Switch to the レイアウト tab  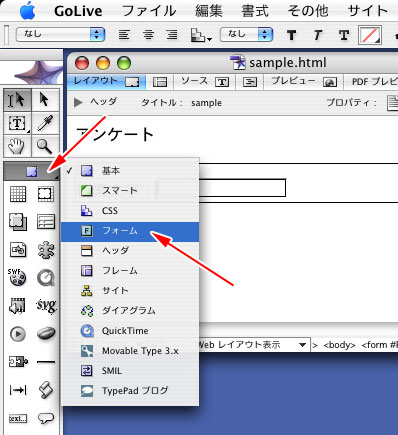coord(107,82)
